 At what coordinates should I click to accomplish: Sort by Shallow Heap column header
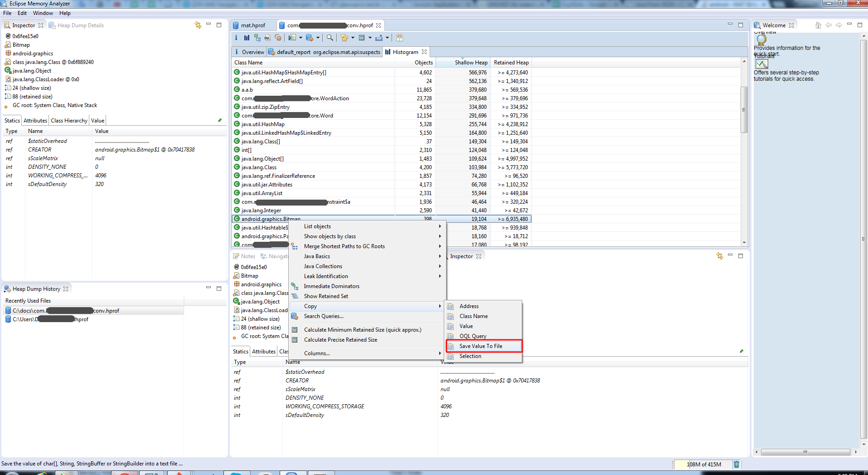coord(463,63)
